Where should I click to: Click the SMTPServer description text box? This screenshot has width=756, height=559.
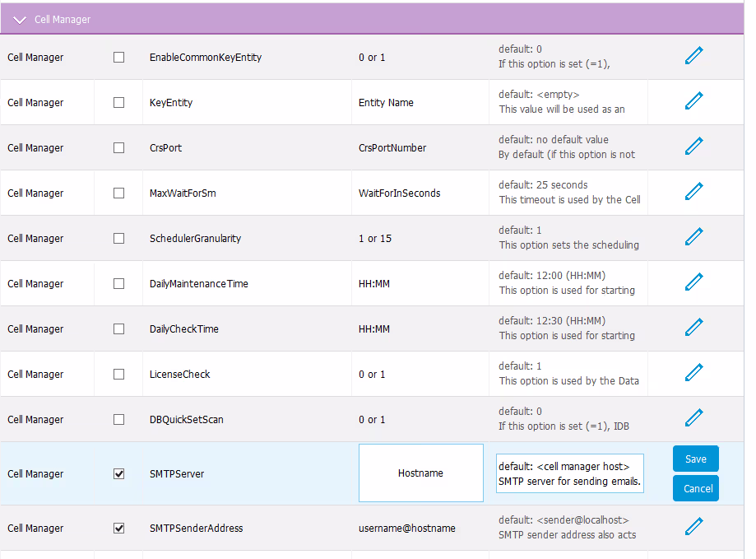(x=569, y=473)
